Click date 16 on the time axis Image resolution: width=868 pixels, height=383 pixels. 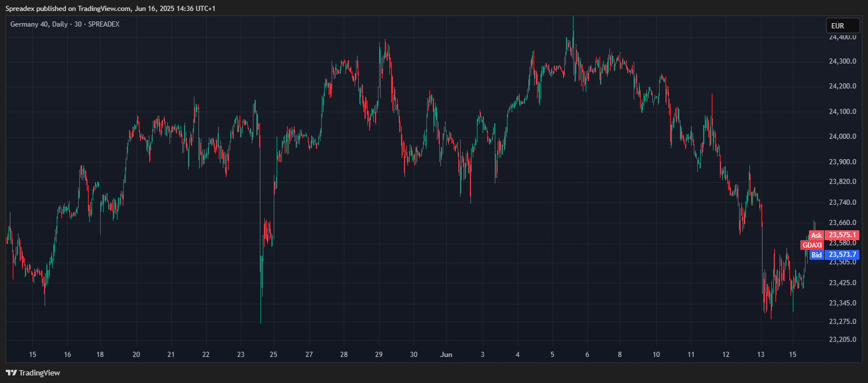[x=68, y=354]
